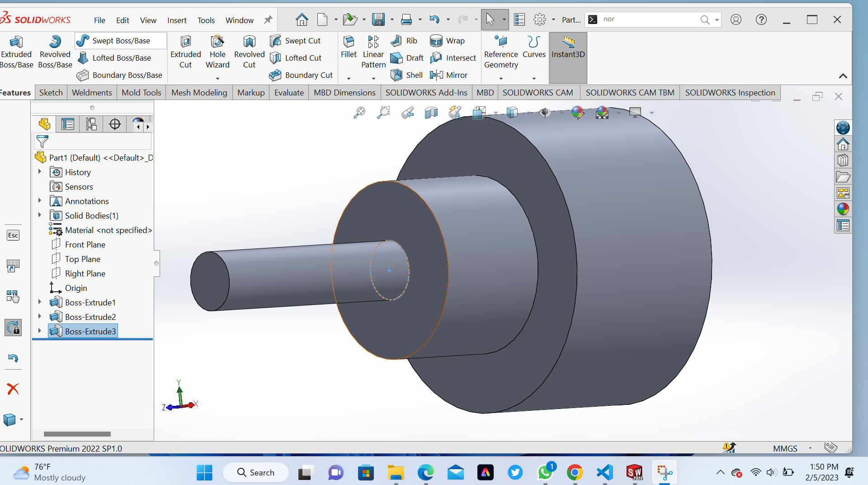Screen dimensions: 868x485
Task: Open Chrome from the taskbar
Action: pyautogui.click(x=575, y=473)
